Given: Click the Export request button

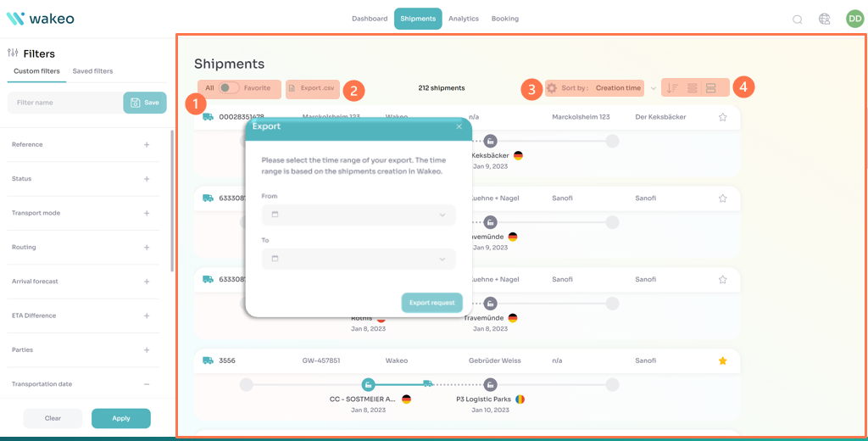Looking at the screenshot, I should [x=432, y=303].
